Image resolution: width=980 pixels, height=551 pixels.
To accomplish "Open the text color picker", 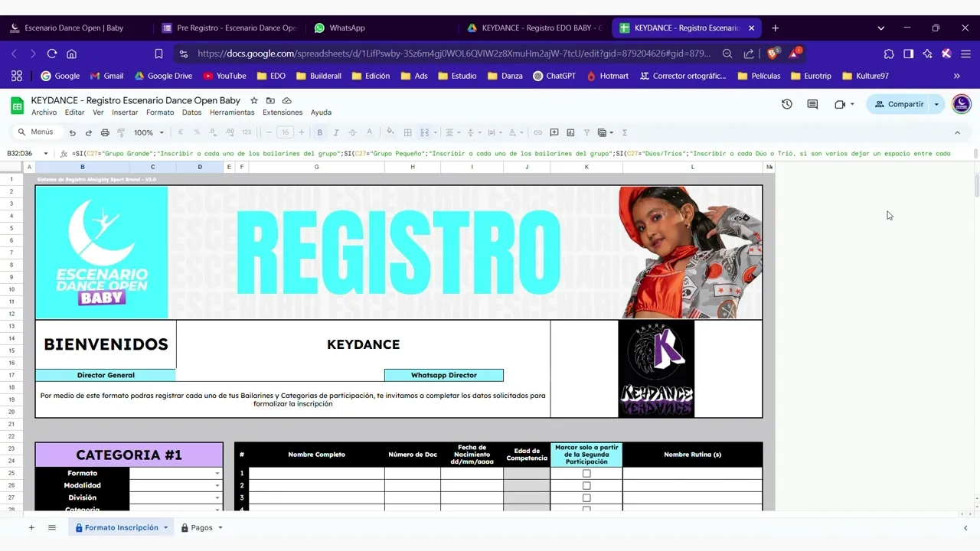I will pyautogui.click(x=369, y=132).
